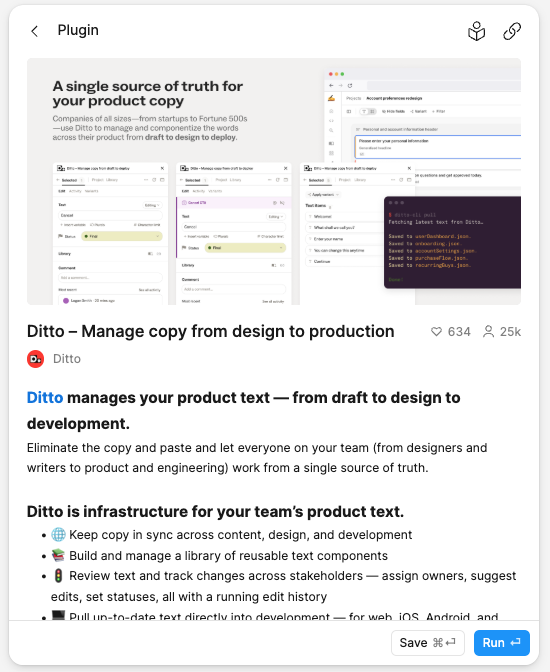
Task: Click the Ditto publisher name
Action: 67,359
